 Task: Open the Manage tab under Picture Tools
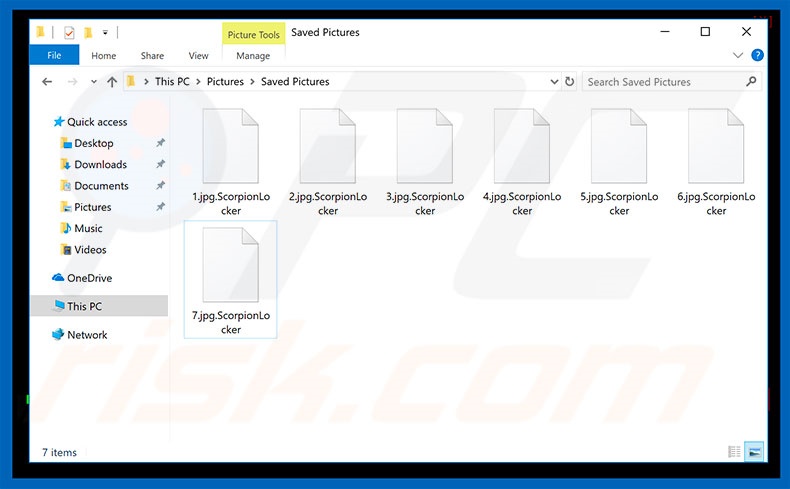click(253, 55)
